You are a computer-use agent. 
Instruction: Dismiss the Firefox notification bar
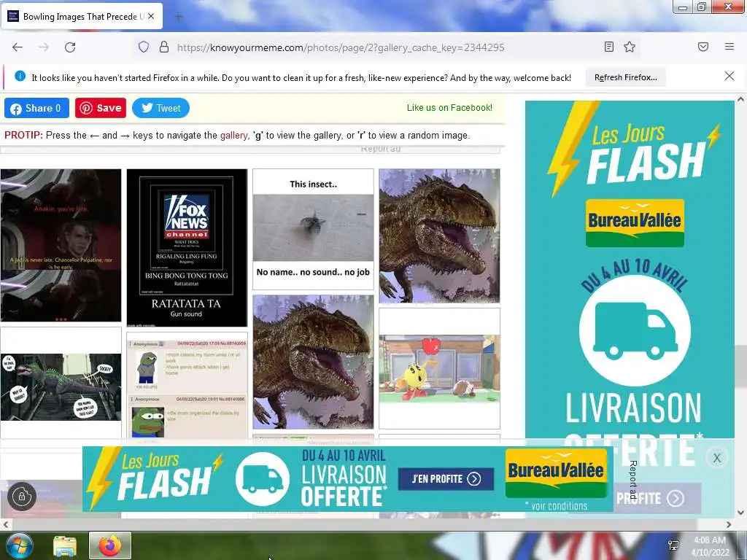[729, 76]
